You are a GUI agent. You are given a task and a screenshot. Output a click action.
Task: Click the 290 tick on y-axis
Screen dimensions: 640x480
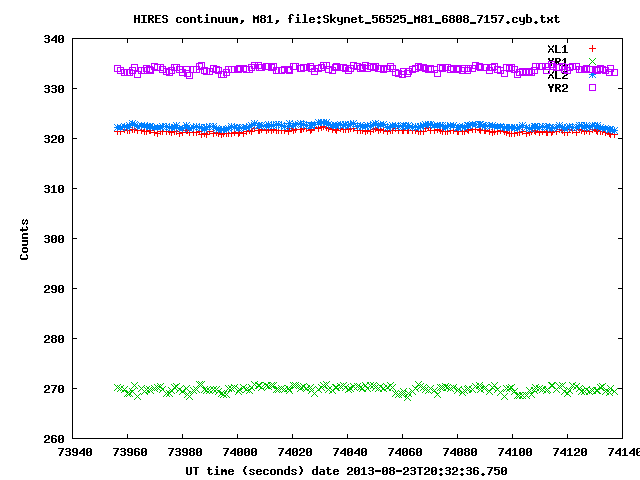click(54, 289)
